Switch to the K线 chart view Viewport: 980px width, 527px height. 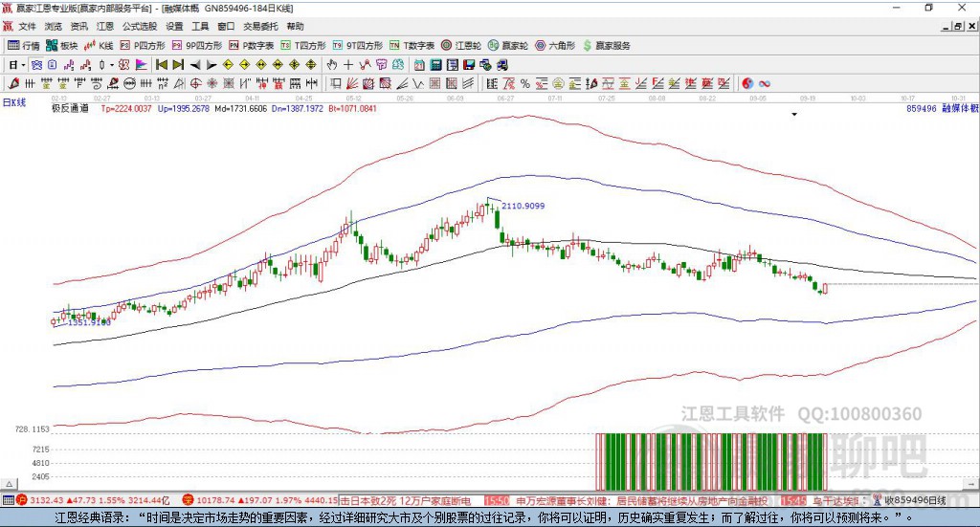[99, 46]
